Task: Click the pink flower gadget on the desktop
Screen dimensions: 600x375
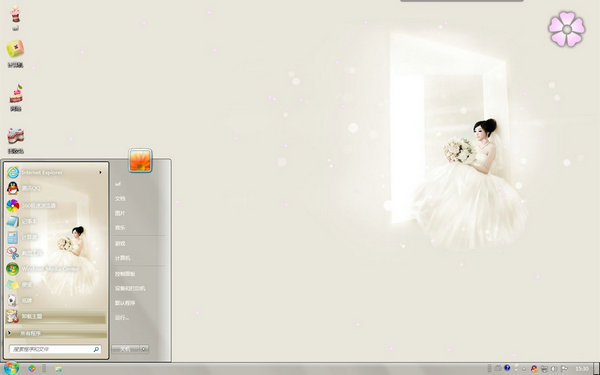Action: tap(567, 29)
